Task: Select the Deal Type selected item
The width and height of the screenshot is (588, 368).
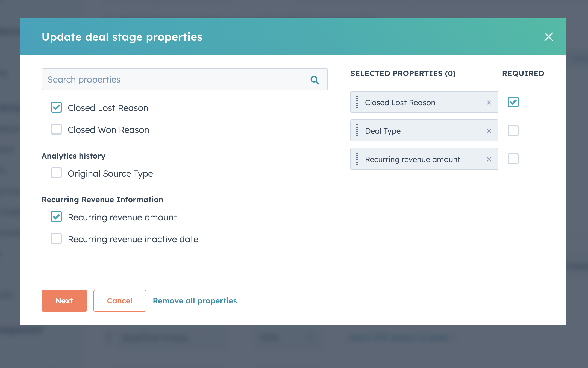Action: [424, 130]
